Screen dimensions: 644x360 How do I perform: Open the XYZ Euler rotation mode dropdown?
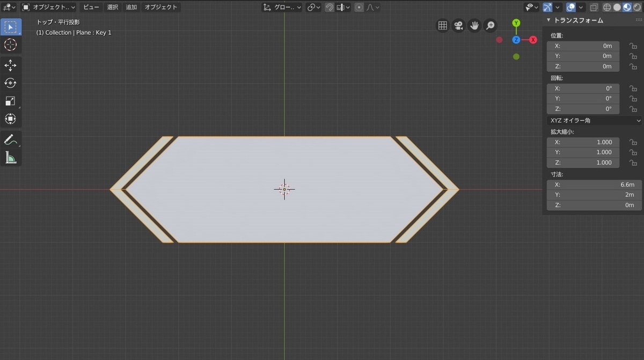594,121
